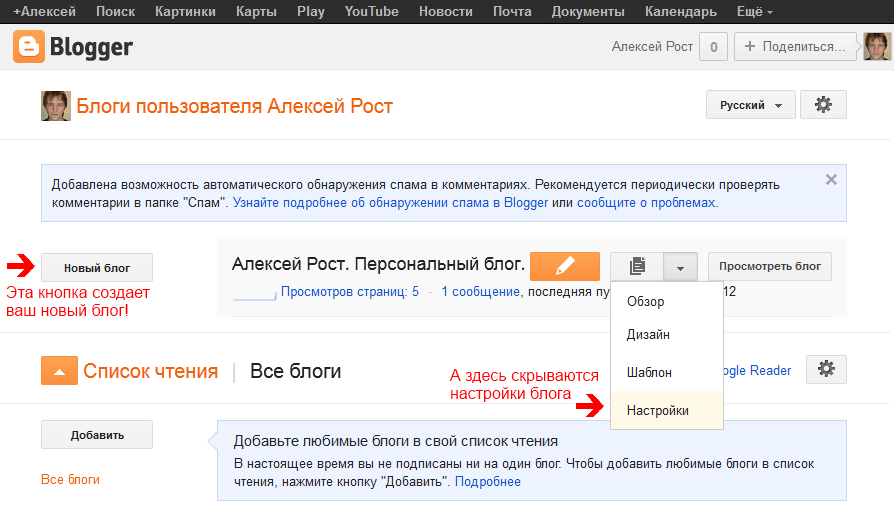Click Просмотров страниц: 5 link
The width and height of the screenshot is (894, 515).
[350, 292]
